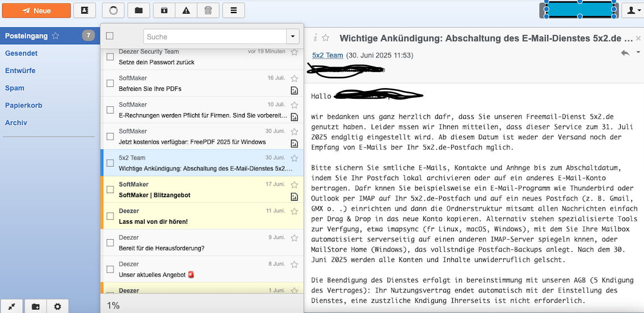Open the move-to-folder icon

(x=138, y=10)
